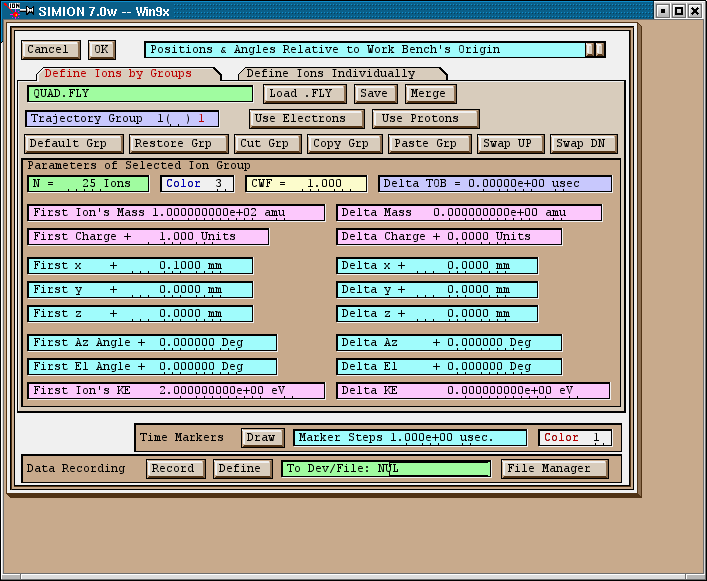707x581 pixels.
Task: Select the Delta Mass field
Action: 469,213
